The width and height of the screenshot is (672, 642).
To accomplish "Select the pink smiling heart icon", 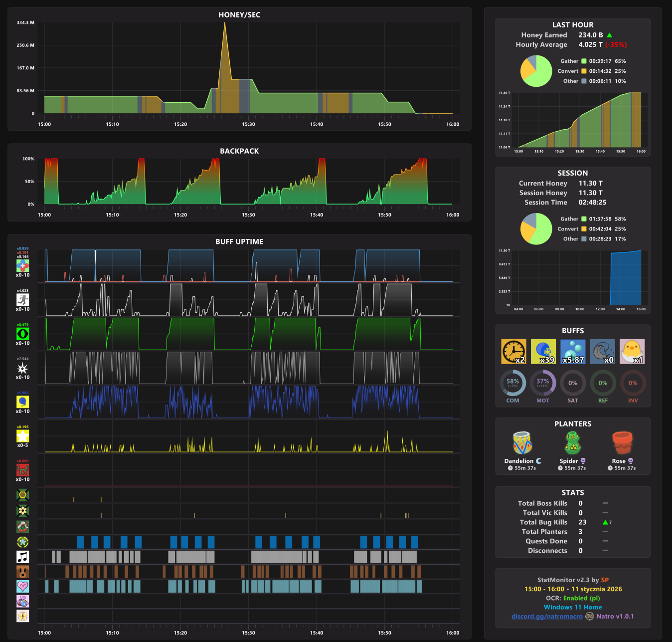I will (x=22, y=586).
